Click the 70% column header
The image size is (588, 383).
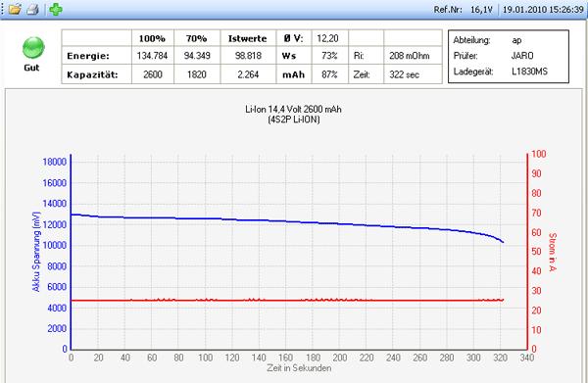pos(197,38)
